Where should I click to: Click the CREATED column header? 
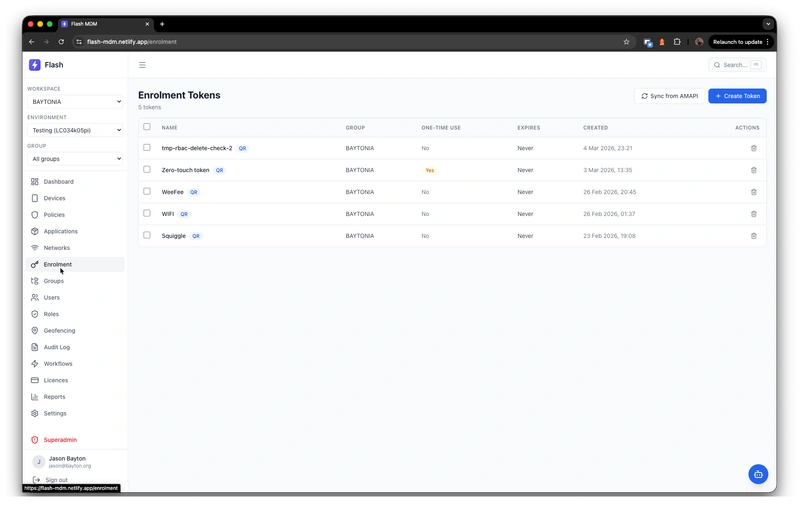pos(595,128)
